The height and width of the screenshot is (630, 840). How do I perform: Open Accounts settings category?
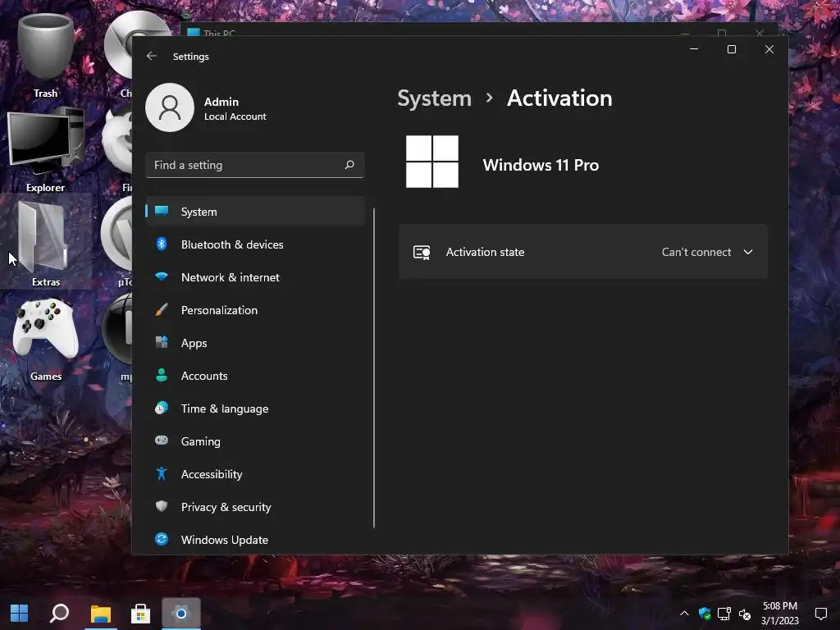point(255,376)
